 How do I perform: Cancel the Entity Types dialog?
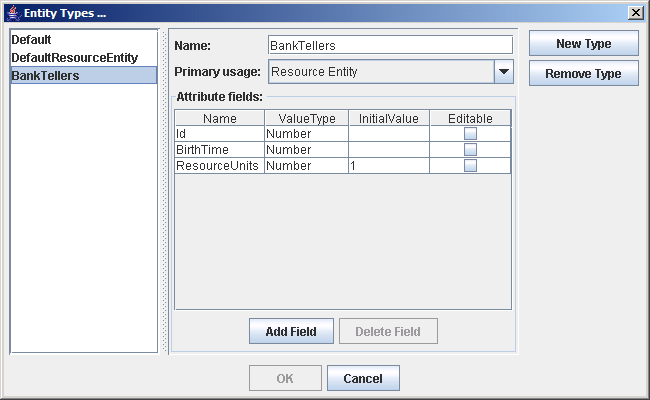click(363, 378)
